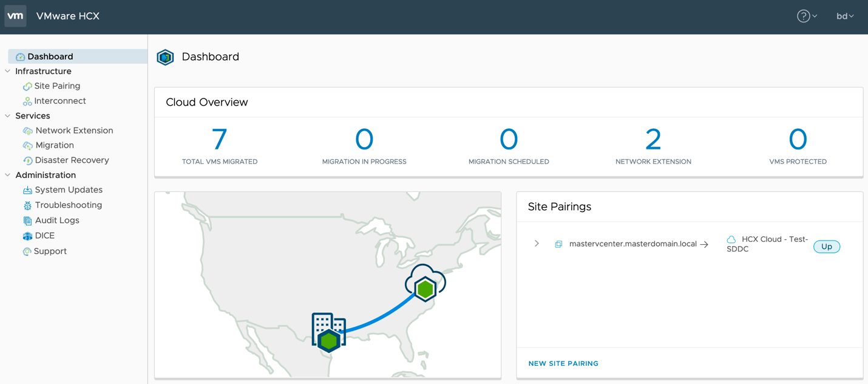Image resolution: width=868 pixels, height=384 pixels.
Task: Open the Support page link
Action: [x=50, y=251]
